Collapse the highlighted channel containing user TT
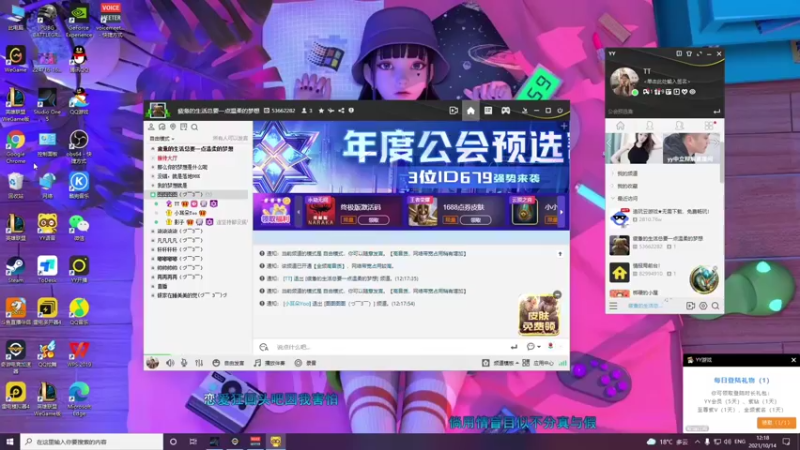The image size is (800, 450). coord(152,194)
